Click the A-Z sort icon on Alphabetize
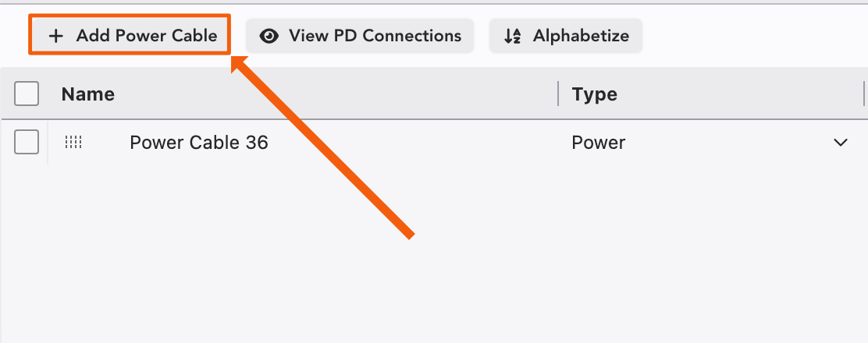Screen dimensions: 868x343 [512, 36]
